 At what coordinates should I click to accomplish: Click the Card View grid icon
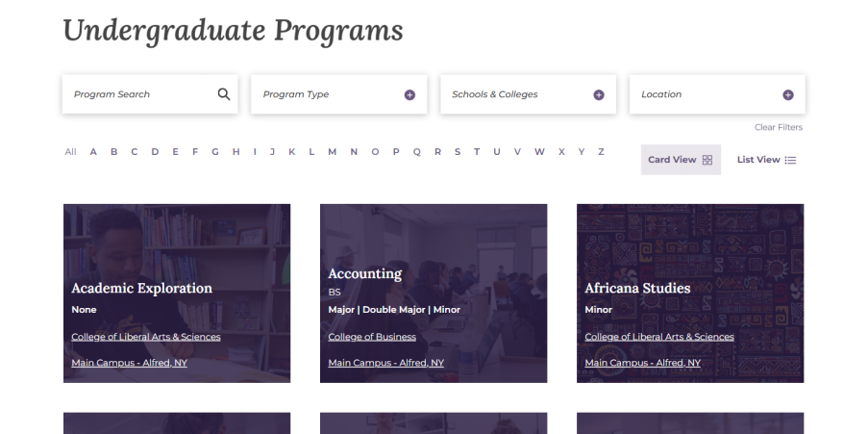tap(707, 160)
